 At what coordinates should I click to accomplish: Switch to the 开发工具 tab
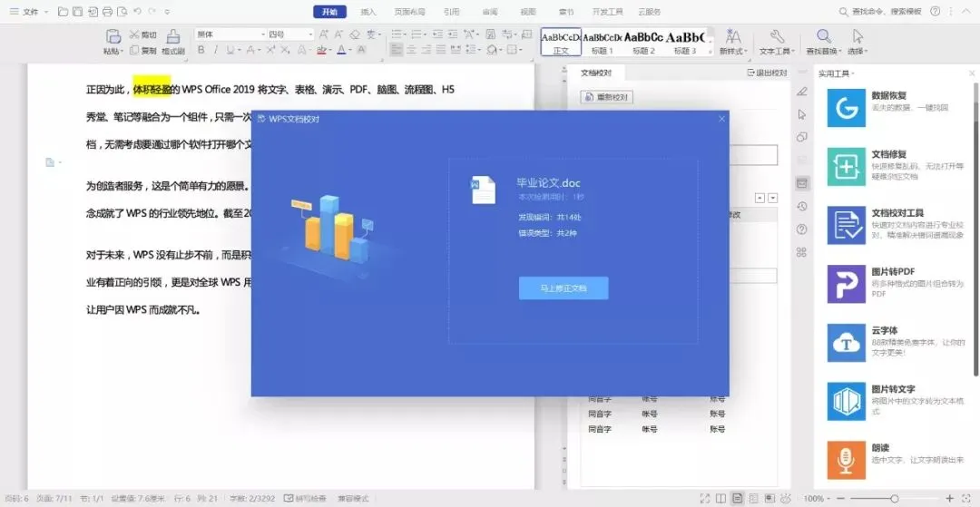[607, 11]
